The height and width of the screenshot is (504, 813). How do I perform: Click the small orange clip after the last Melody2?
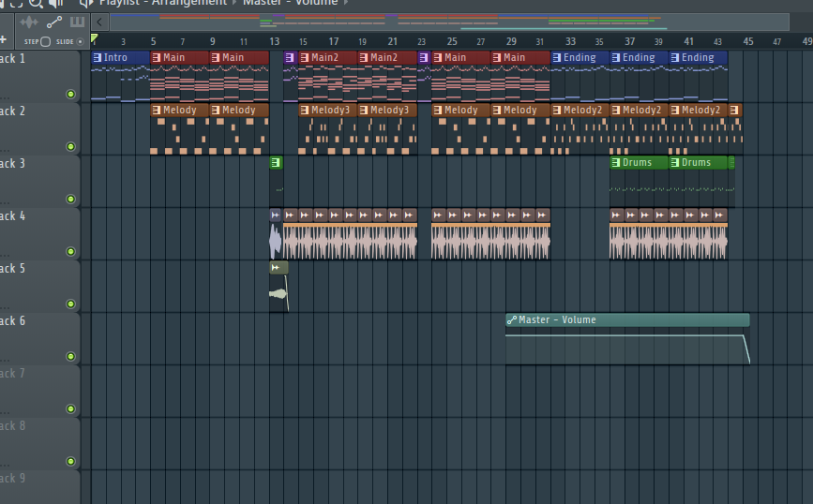tap(735, 110)
